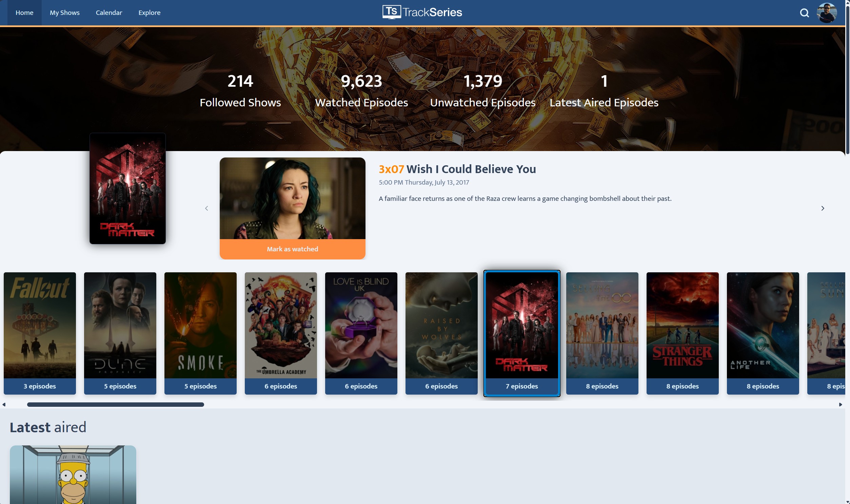Open the My Shows menu
Screen dimensions: 850x504
64,13
